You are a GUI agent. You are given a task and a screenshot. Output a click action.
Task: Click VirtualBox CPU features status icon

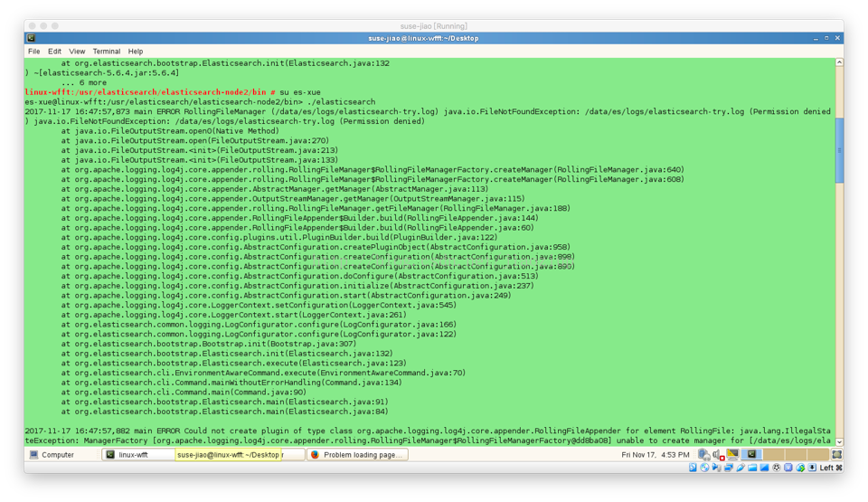(x=788, y=468)
